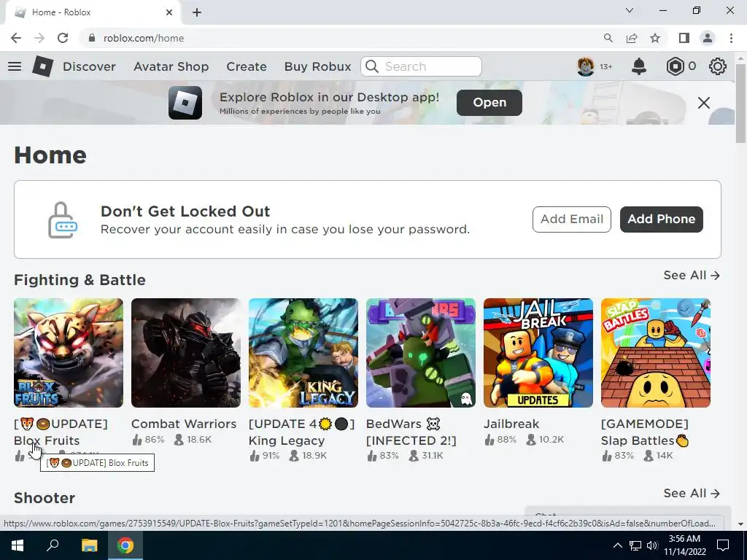Open the Desktop app via Open button
The image size is (747, 560).
tap(489, 102)
